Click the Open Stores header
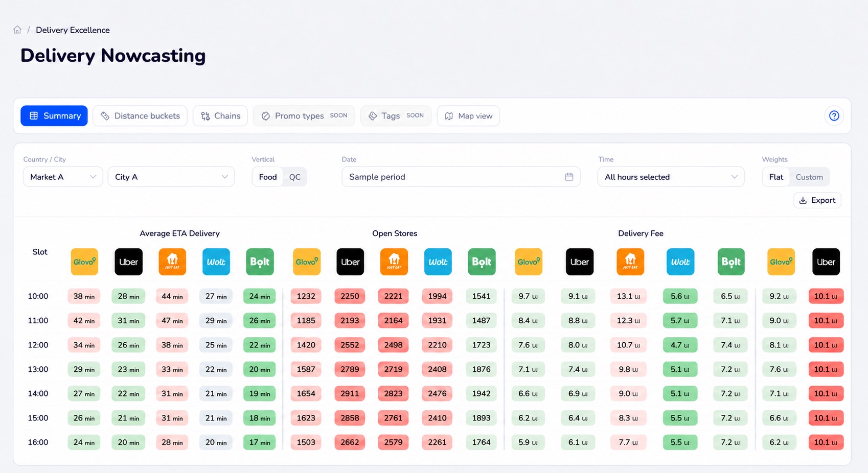 (x=395, y=233)
